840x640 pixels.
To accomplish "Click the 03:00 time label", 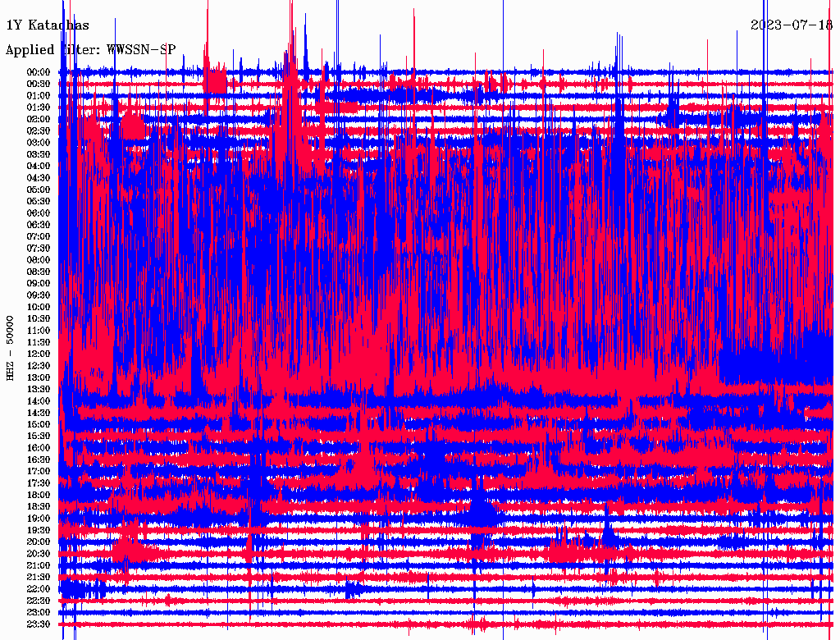I will click(x=39, y=143).
